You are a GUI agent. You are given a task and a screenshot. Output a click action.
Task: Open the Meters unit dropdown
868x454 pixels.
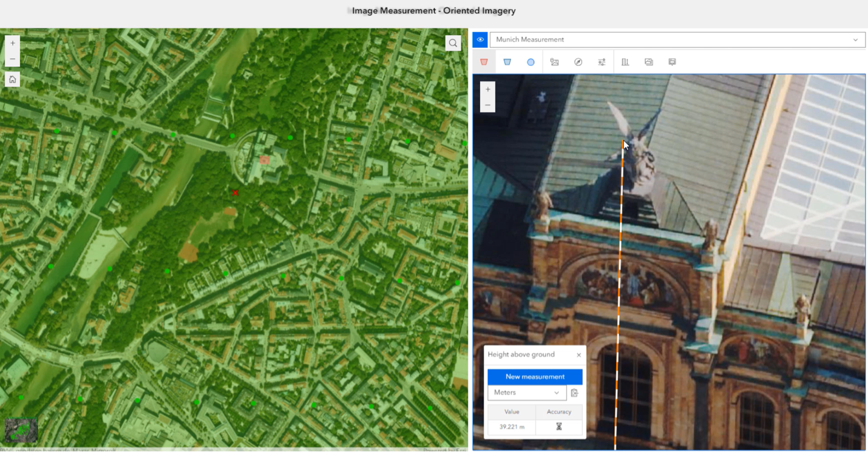coord(527,393)
